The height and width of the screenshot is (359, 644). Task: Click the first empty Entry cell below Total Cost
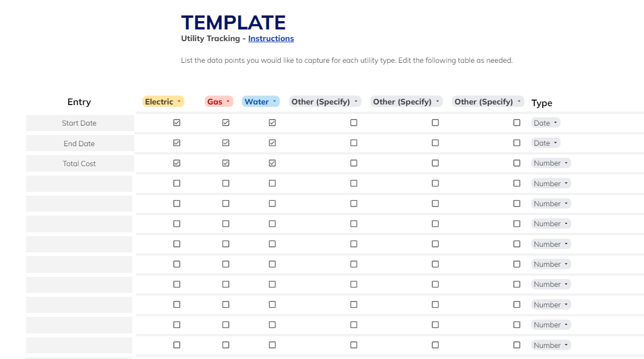tap(79, 183)
